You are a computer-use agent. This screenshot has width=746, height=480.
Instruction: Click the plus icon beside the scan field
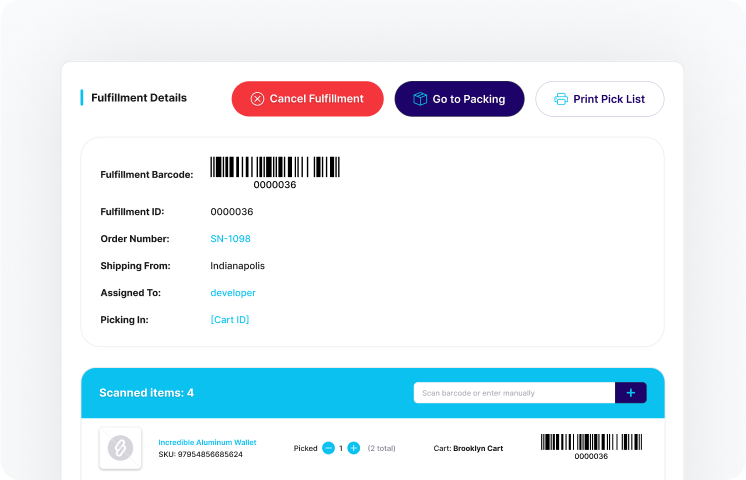click(631, 393)
